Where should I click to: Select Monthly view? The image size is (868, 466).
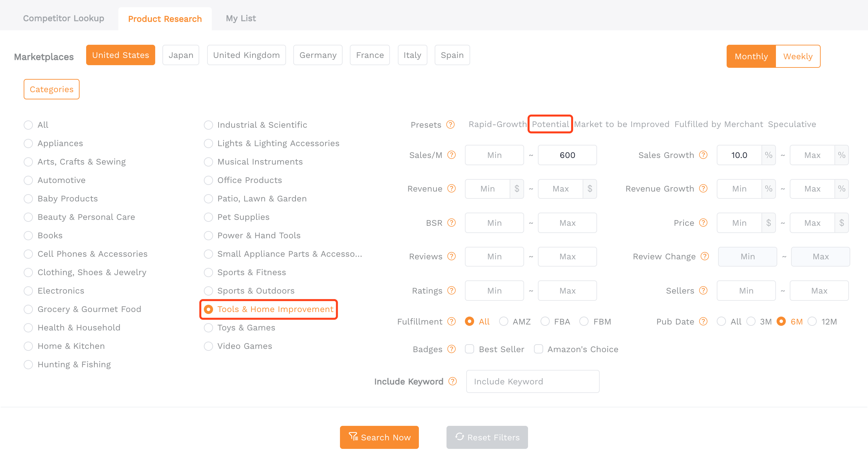point(751,56)
